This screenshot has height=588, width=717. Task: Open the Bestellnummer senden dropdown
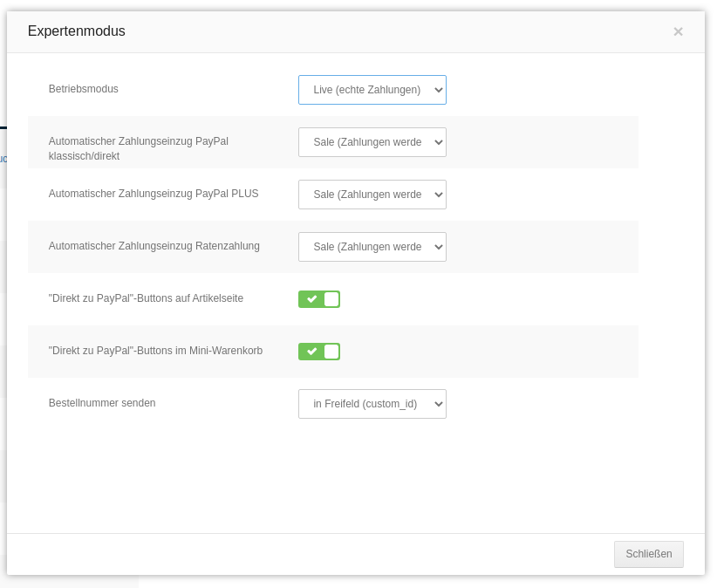372,404
